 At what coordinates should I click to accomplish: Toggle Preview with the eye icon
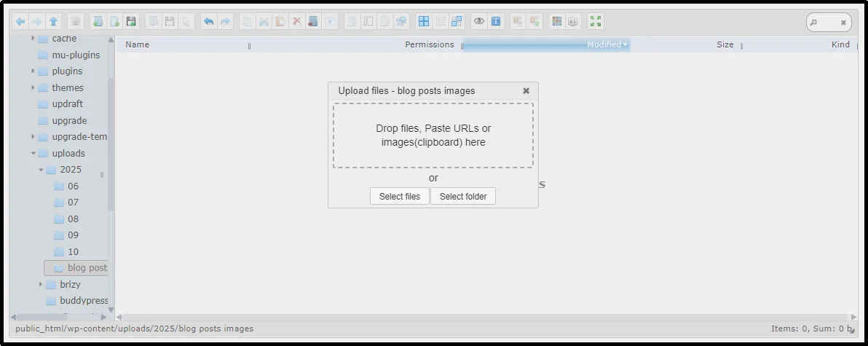click(x=479, y=22)
